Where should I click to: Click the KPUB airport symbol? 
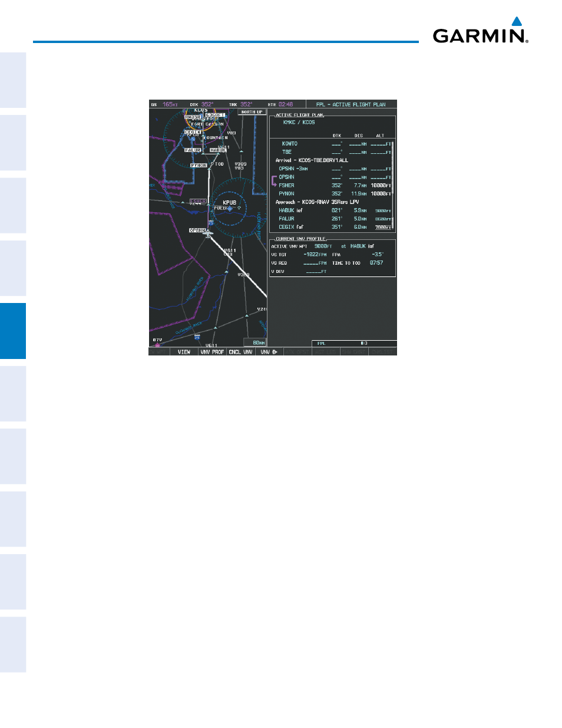tap(230, 208)
